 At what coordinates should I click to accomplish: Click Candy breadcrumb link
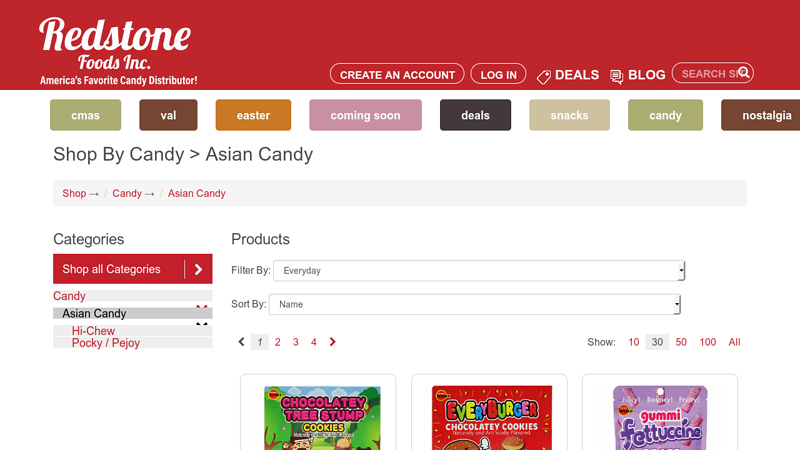coord(127,193)
